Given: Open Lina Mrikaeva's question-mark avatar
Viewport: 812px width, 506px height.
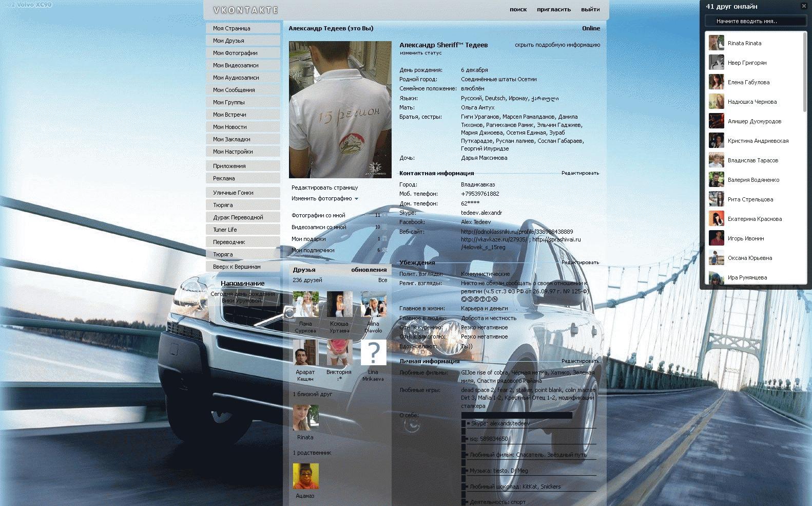Looking at the screenshot, I should point(373,352).
